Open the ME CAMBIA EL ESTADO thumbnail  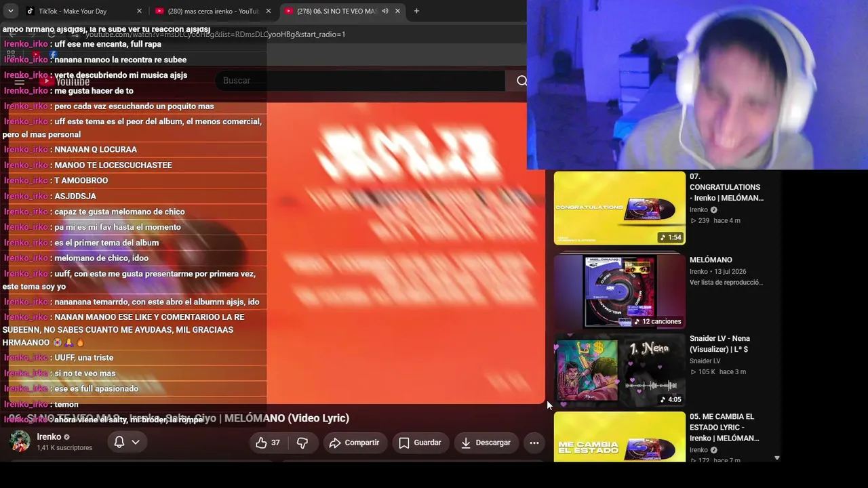tap(620, 437)
